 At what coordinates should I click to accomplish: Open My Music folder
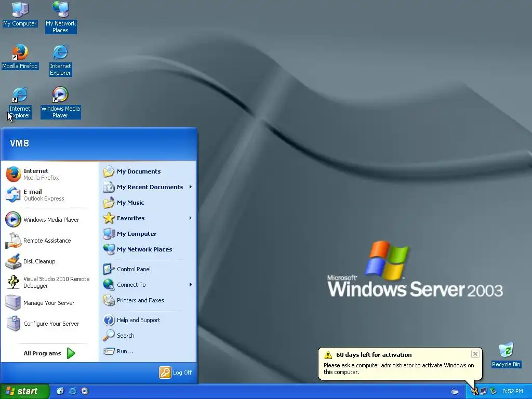(148, 203)
